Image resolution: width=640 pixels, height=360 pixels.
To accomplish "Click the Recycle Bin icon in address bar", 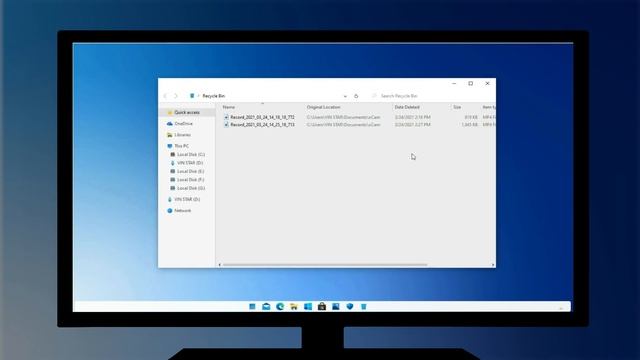I will (x=192, y=96).
